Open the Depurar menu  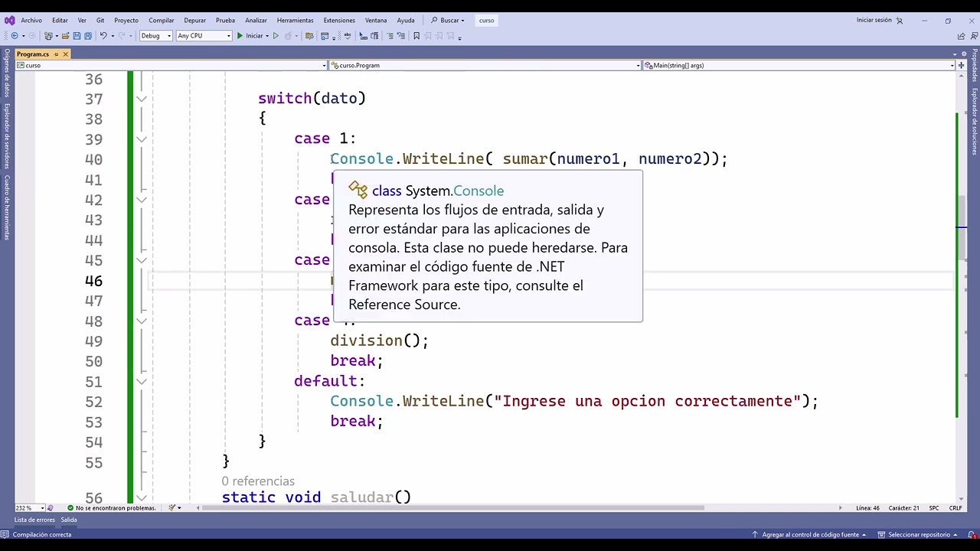coord(194,21)
